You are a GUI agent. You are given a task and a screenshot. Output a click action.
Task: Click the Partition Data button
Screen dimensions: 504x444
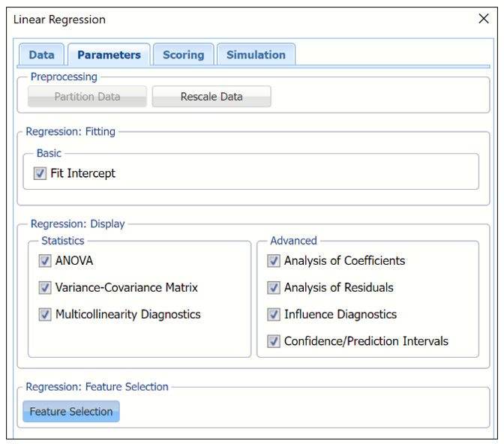coord(87,97)
